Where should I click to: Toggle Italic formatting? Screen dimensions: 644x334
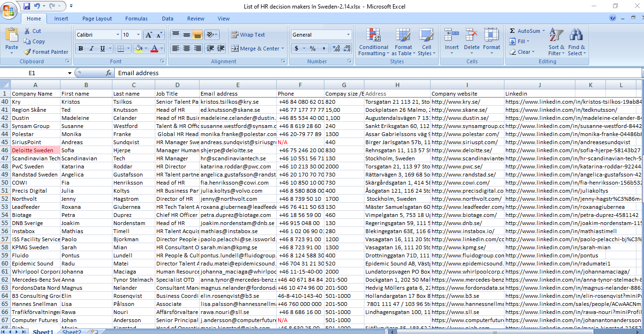tap(91, 49)
